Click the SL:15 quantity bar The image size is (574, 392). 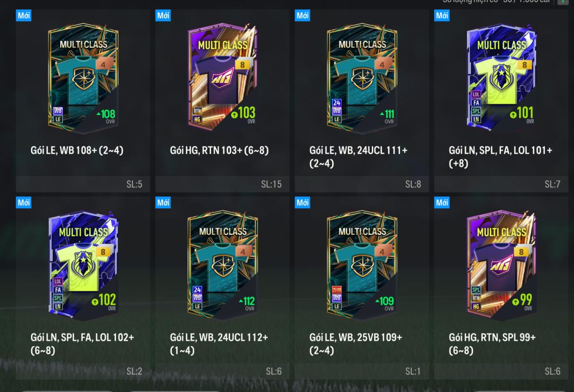click(x=222, y=184)
